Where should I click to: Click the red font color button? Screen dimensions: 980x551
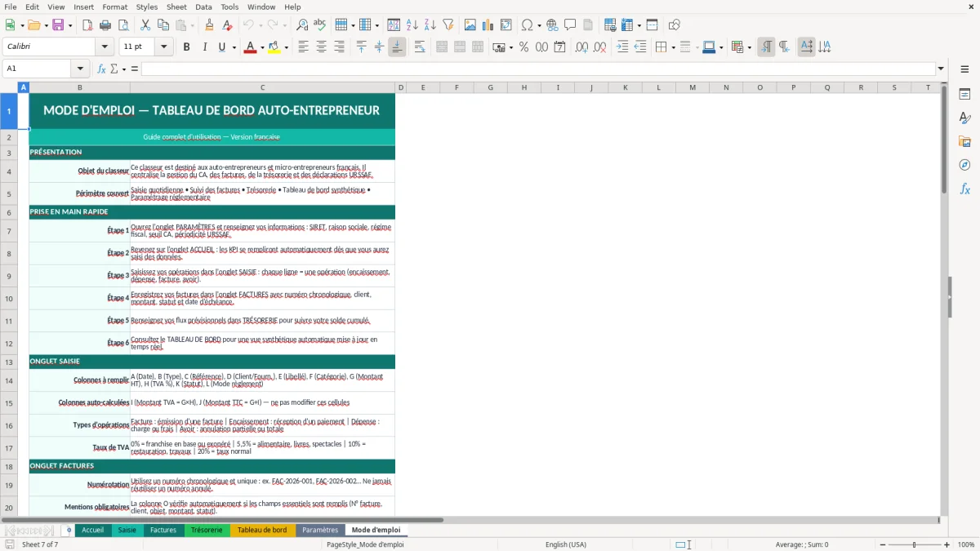tap(249, 47)
